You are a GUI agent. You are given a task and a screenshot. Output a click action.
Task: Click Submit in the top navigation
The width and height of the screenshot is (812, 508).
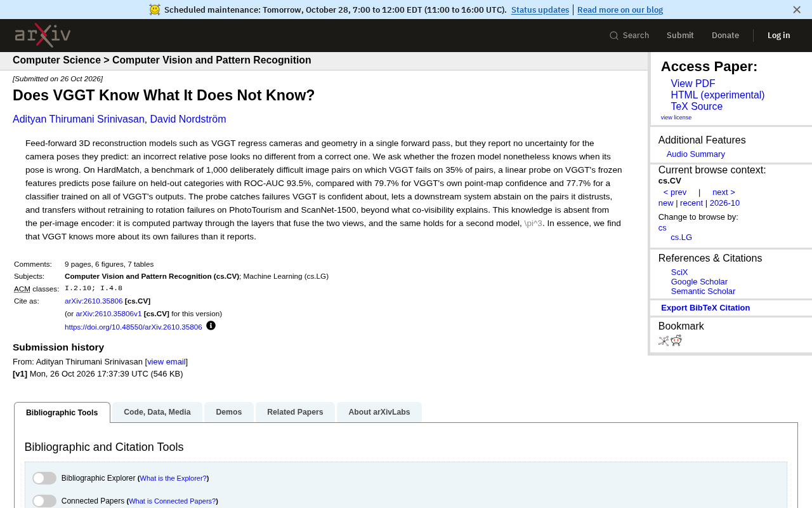680,36
